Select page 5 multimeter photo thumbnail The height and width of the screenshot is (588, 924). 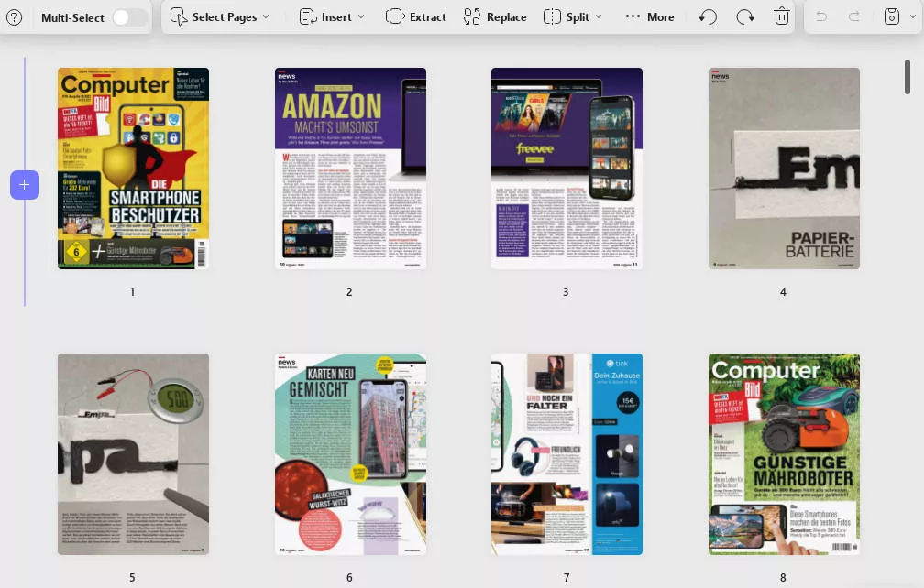[x=133, y=453]
